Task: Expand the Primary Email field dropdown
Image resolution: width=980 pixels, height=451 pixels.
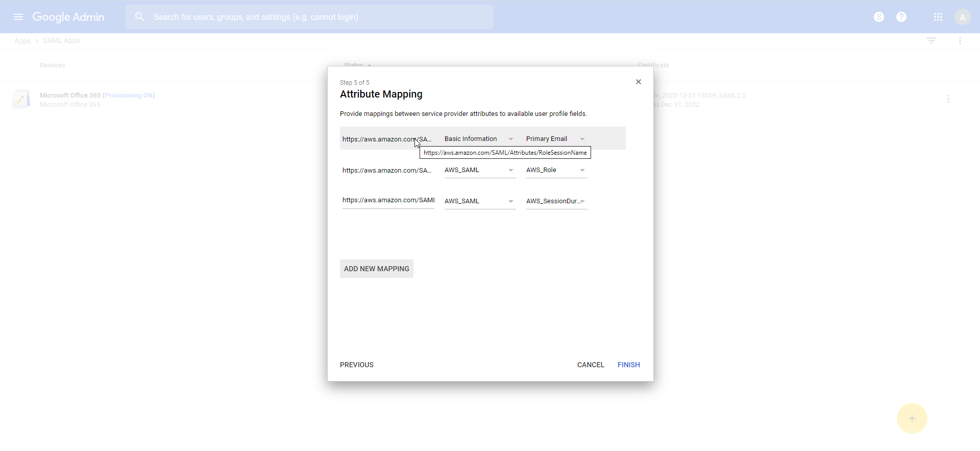Action: tap(556, 139)
